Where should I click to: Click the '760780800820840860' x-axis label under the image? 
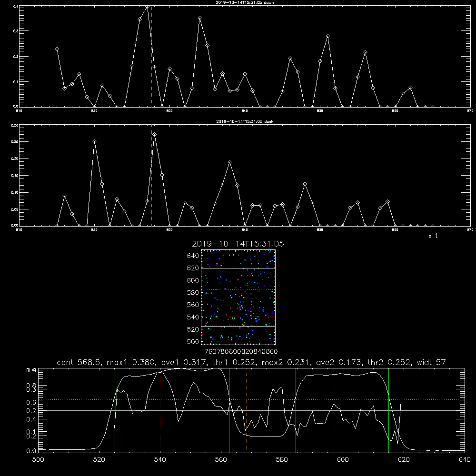(x=241, y=351)
